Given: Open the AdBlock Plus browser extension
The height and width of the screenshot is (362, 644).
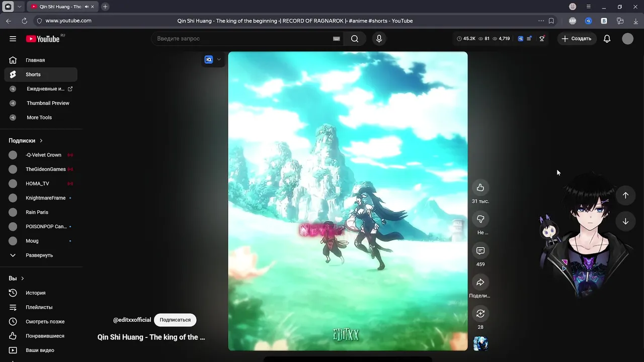Looking at the screenshot, I should coord(573,21).
